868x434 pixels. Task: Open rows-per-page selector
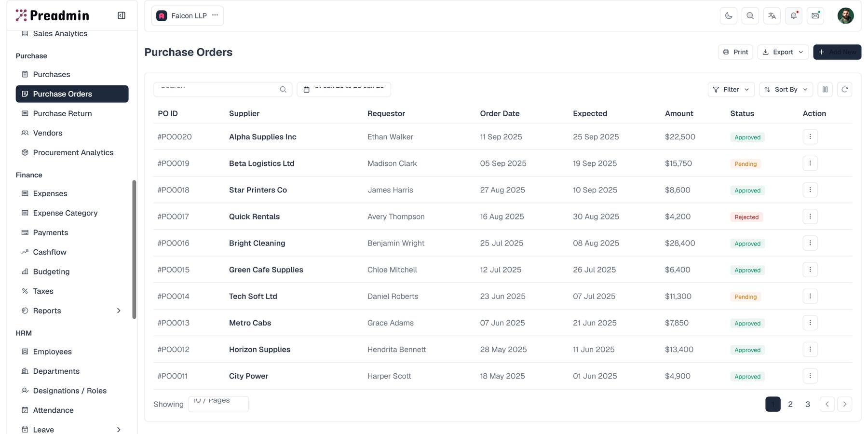tap(218, 404)
